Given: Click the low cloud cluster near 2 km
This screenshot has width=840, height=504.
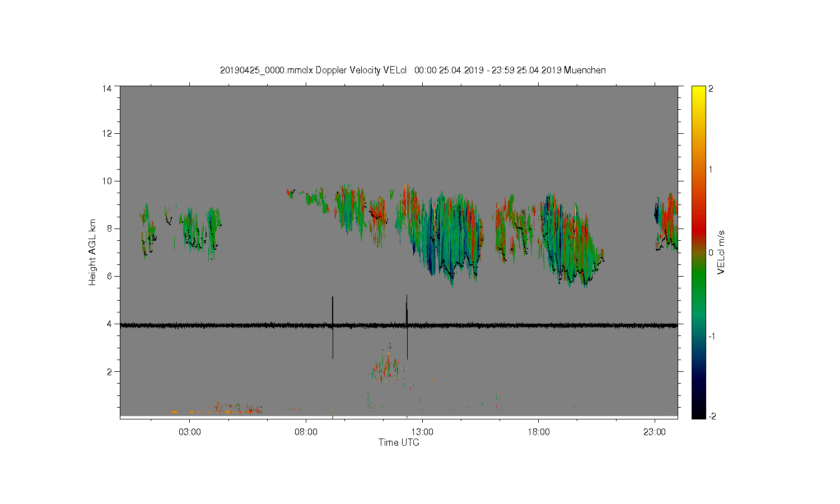Looking at the screenshot, I should [386, 367].
